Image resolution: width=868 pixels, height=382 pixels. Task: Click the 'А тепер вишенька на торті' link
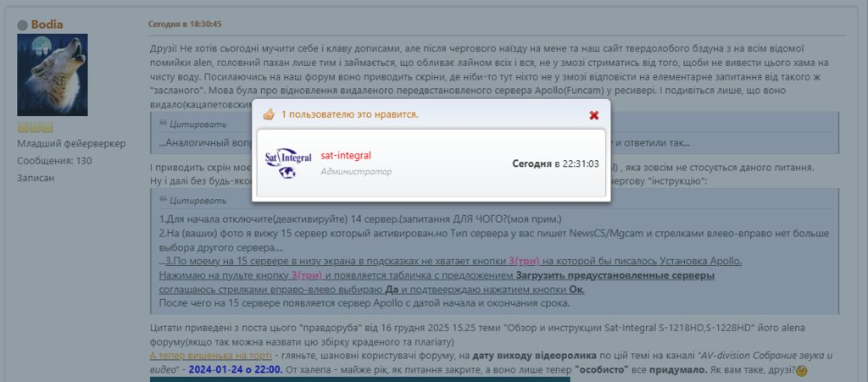point(210,356)
